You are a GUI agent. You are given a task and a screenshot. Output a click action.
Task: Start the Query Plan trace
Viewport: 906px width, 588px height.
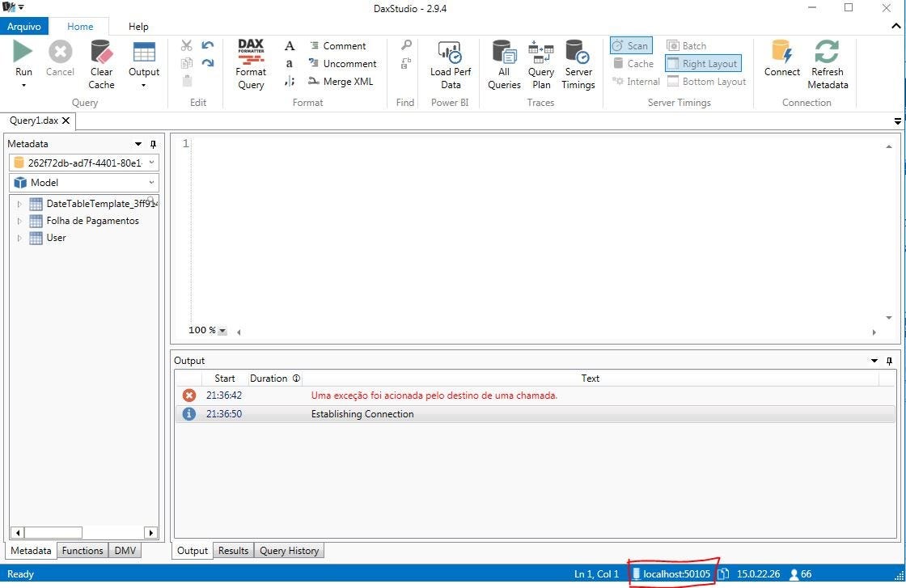541,65
